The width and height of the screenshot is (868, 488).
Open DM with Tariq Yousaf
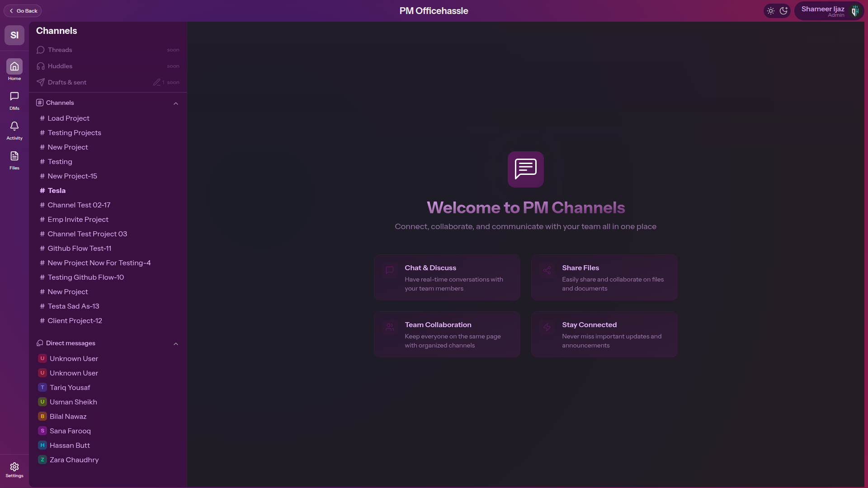108,388
